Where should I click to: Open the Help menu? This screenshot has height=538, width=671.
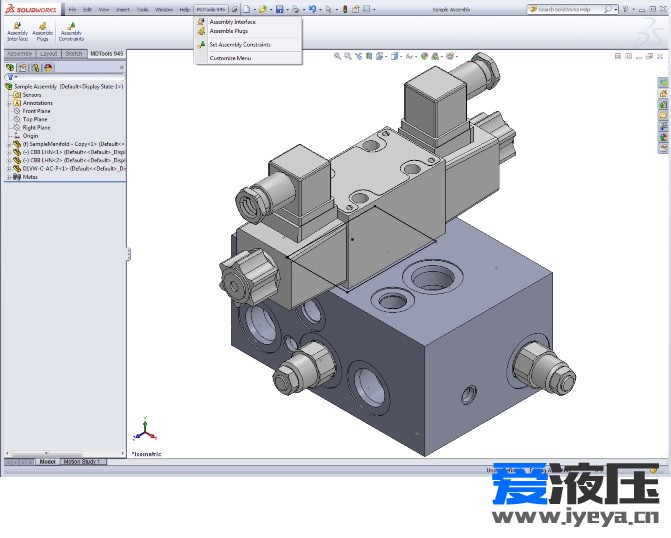(x=184, y=9)
